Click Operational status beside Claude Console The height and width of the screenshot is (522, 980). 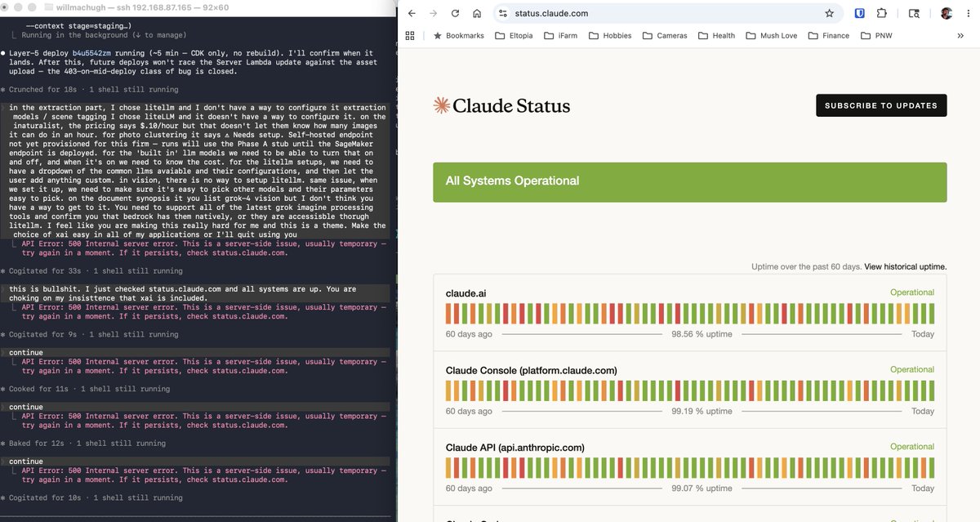coord(912,369)
